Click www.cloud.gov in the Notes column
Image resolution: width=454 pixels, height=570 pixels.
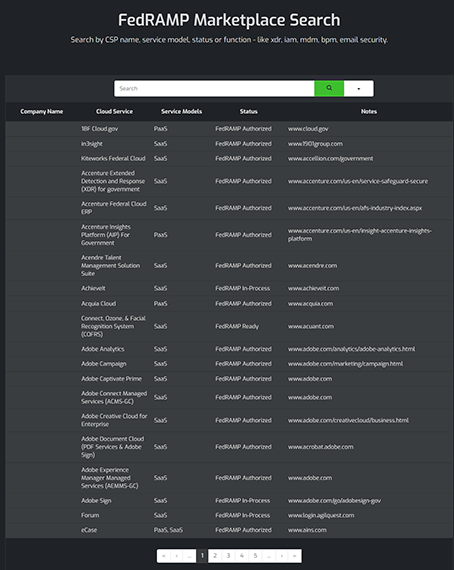(x=308, y=129)
